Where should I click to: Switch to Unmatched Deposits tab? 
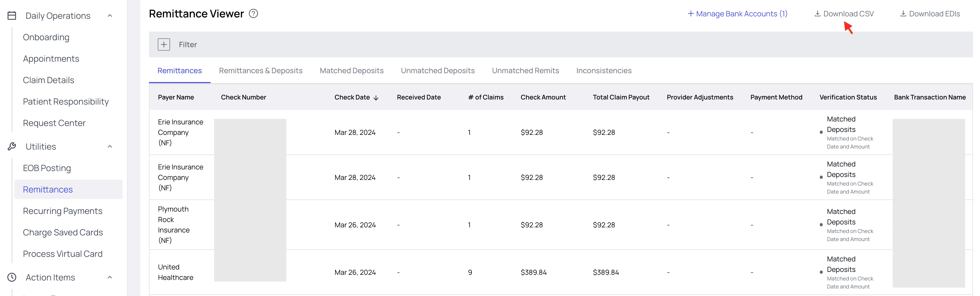coord(437,71)
